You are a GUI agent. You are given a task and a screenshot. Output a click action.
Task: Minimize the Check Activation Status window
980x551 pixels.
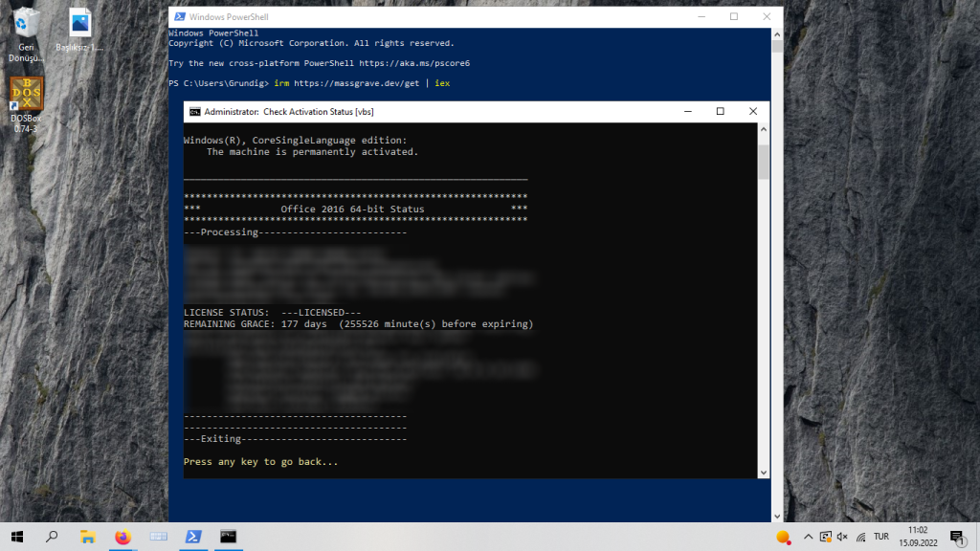point(687,111)
